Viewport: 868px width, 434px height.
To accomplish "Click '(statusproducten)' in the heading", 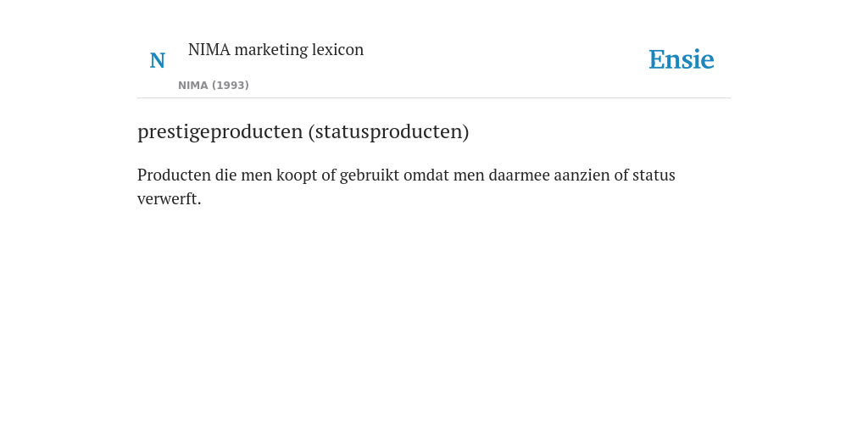I will click(388, 131).
